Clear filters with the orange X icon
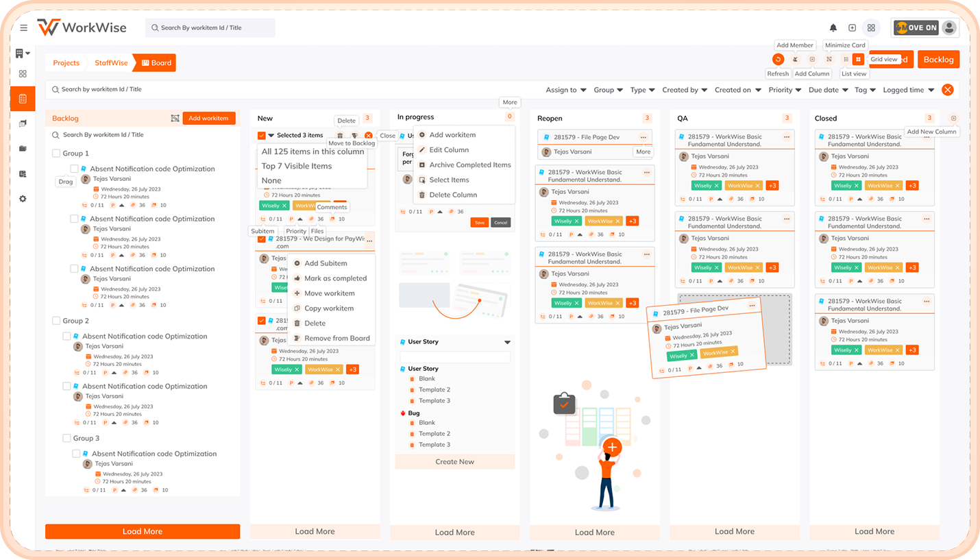 [x=948, y=90]
